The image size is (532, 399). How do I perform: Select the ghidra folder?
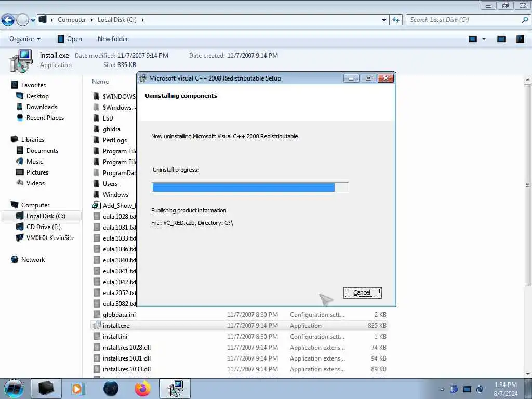(112, 129)
